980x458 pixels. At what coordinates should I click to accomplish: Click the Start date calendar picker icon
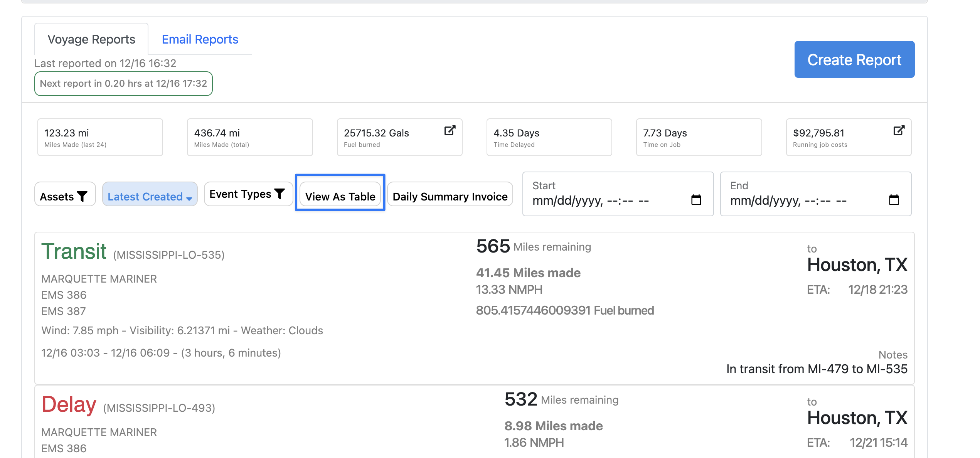696,200
